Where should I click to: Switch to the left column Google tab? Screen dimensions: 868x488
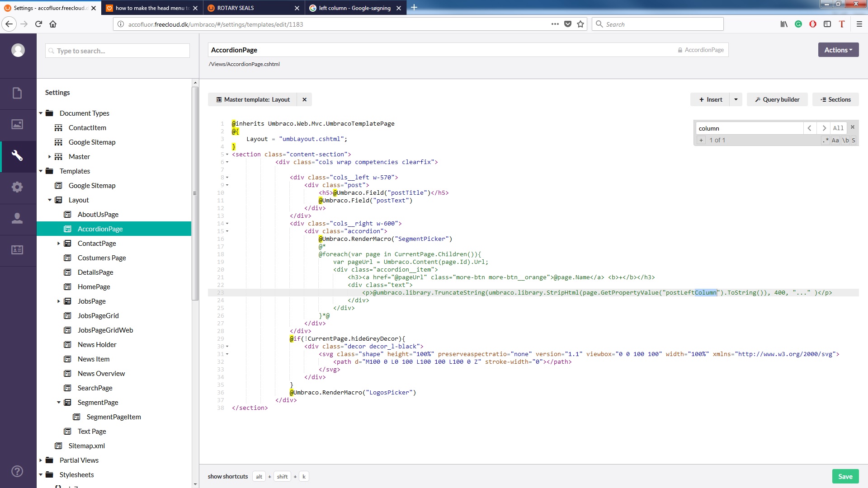(355, 8)
